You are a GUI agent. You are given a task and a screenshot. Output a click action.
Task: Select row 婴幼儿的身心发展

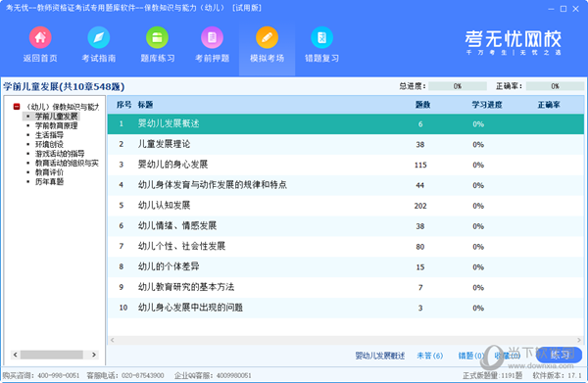tap(345, 165)
